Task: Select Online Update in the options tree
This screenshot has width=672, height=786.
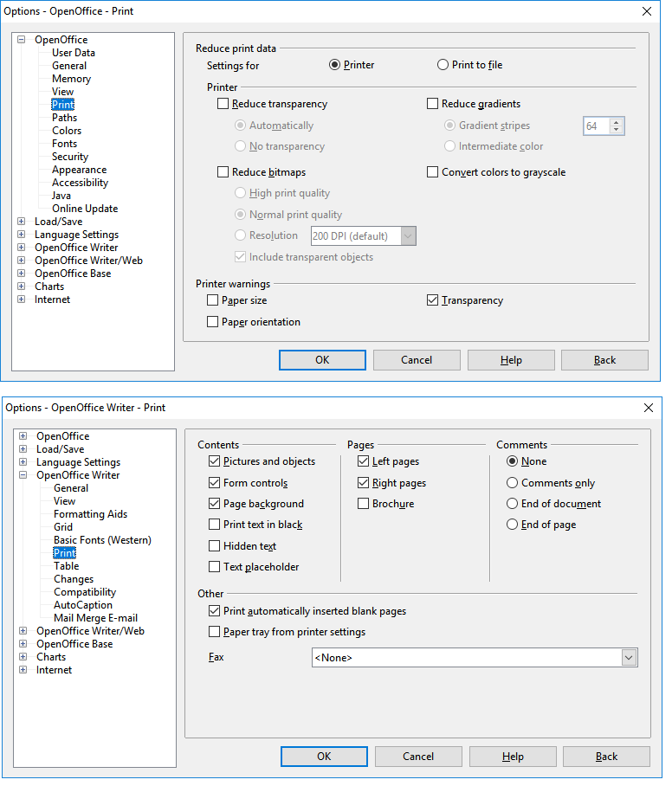Action: pos(84,209)
